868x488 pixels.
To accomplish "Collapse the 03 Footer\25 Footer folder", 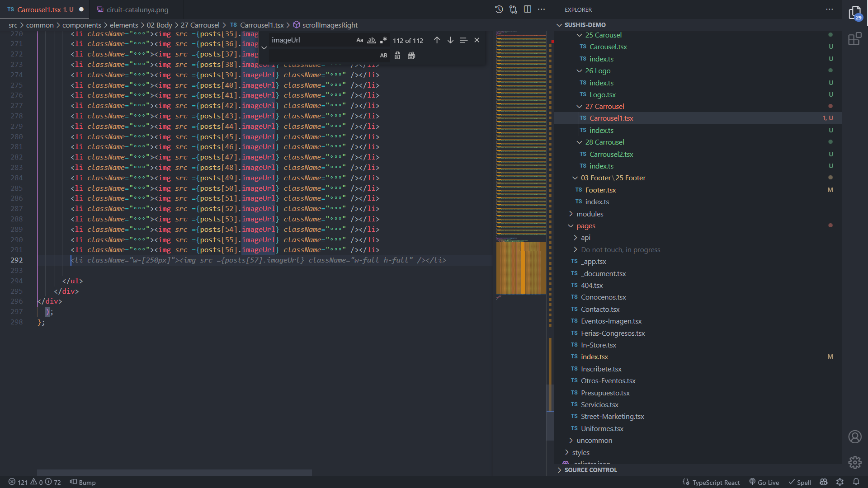I will pos(575,178).
